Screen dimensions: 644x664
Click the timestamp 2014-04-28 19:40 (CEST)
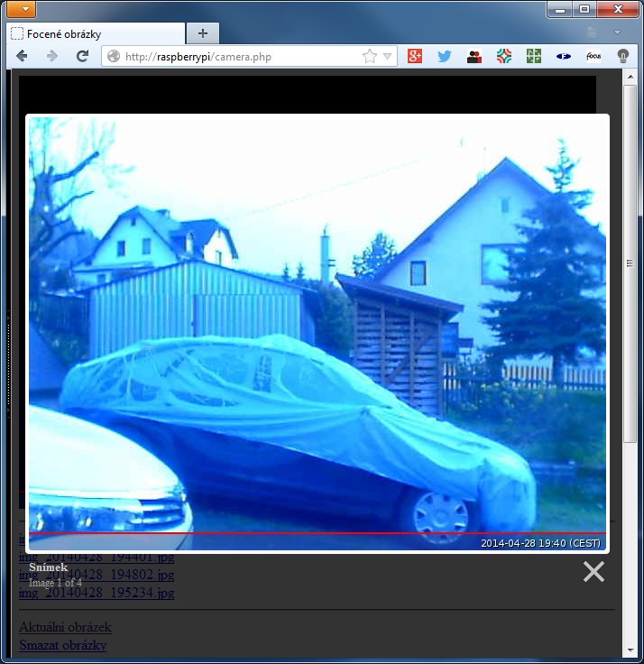tap(540, 543)
